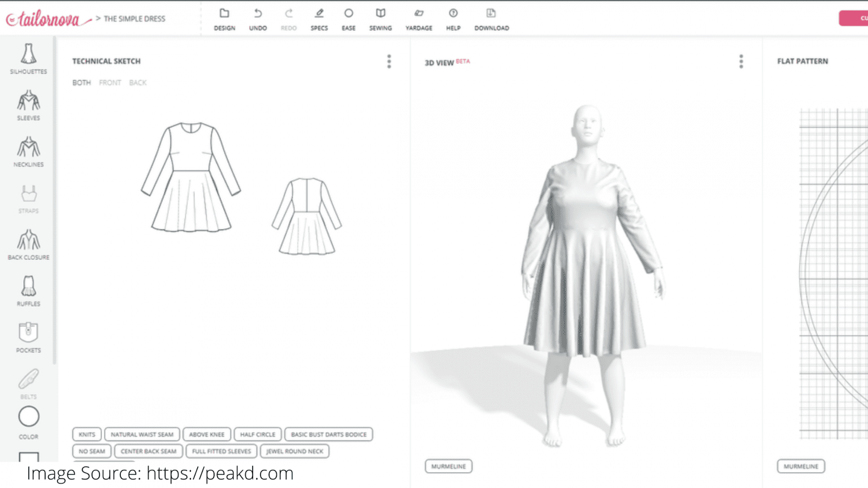This screenshot has height=488, width=868.
Task: Open the 3D View three-dot menu
Action: [x=741, y=62]
